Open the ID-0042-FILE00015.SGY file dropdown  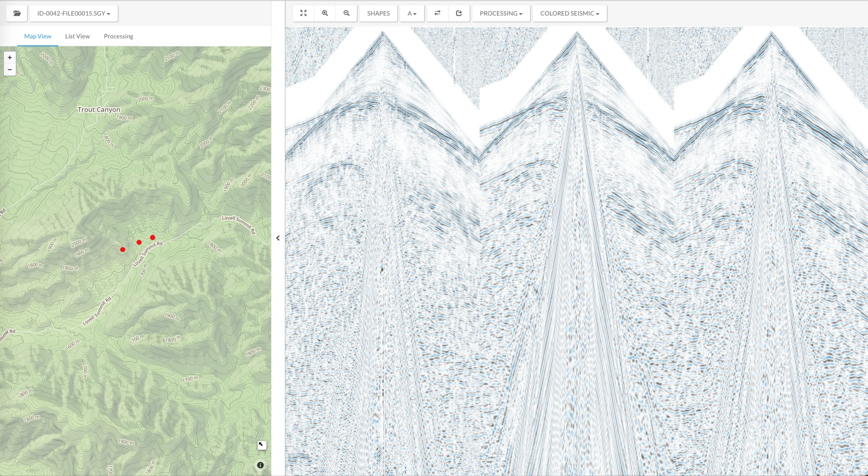[x=74, y=14]
